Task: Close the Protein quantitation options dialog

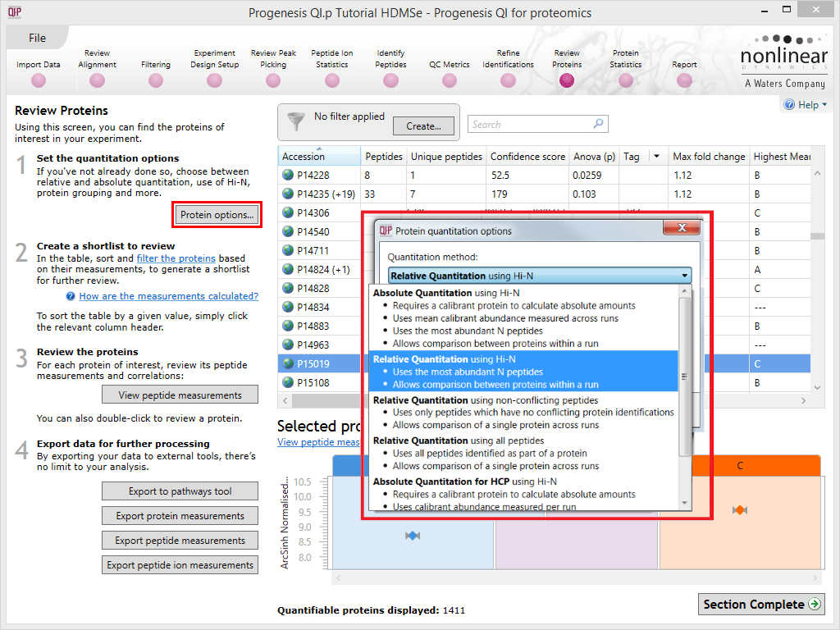Action: (x=682, y=228)
